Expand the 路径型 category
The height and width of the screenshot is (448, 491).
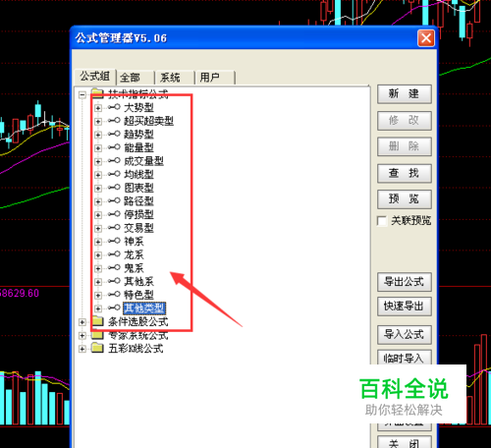pyautogui.click(x=97, y=201)
